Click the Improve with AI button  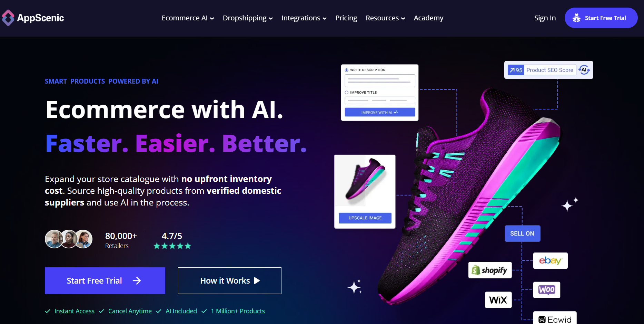[380, 112]
